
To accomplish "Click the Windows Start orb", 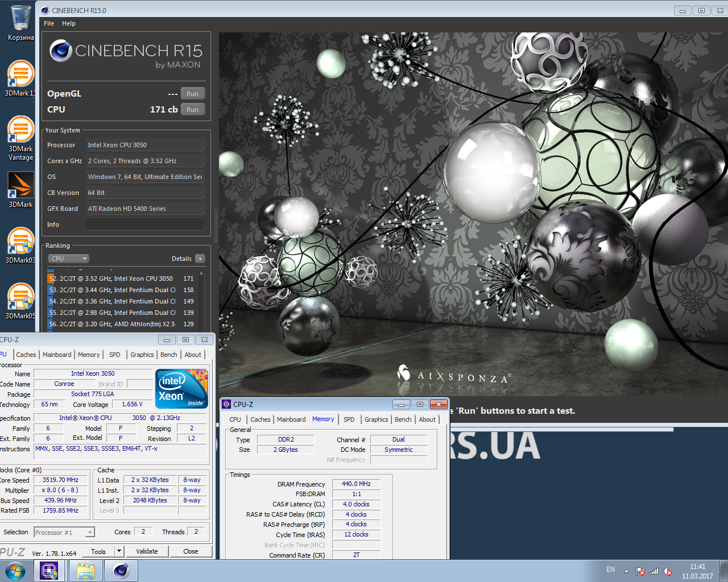I will [x=15, y=571].
